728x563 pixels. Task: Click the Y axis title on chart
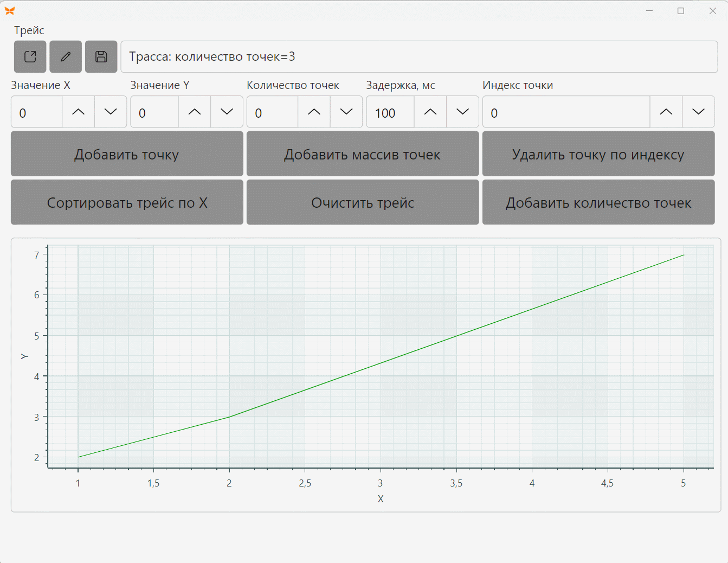click(x=24, y=356)
